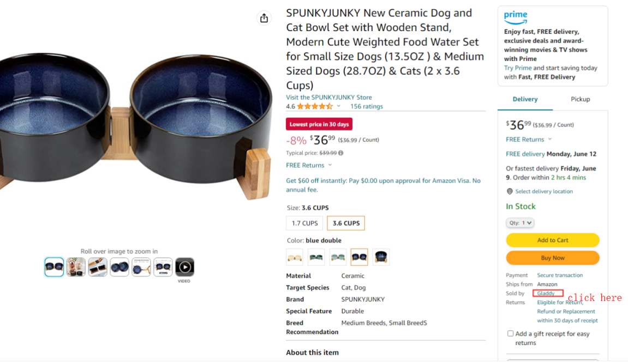The image size is (628, 364).
Task: Open the Gladdy seller link
Action: pyautogui.click(x=546, y=294)
